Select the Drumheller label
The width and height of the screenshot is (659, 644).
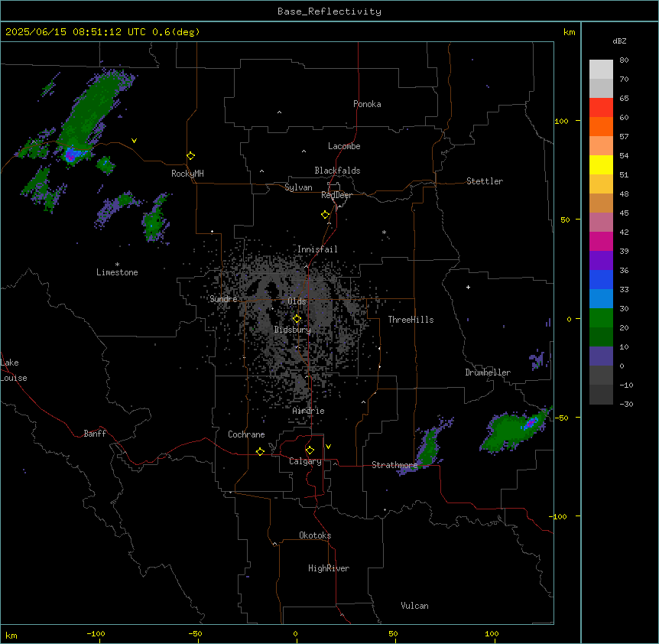(x=488, y=372)
